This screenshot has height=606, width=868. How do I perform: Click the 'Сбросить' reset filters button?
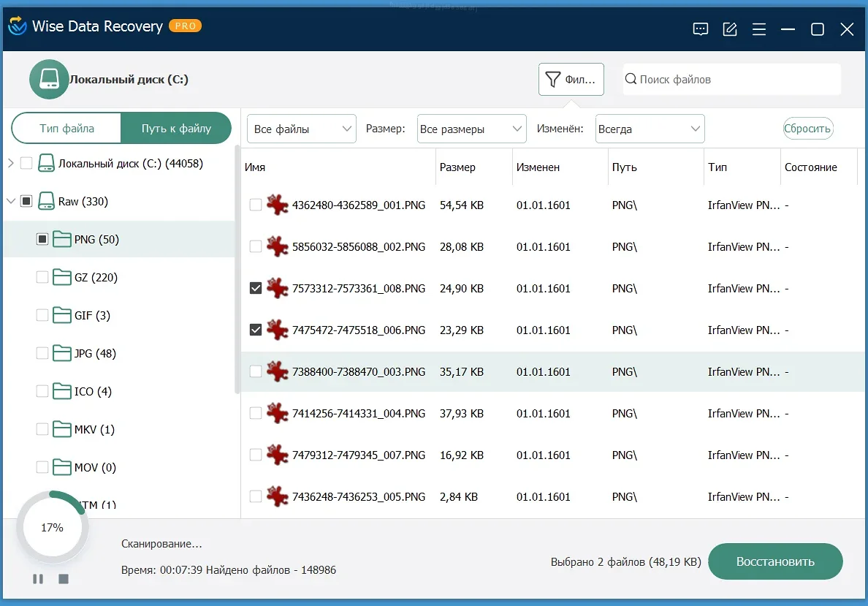[807, 129]
